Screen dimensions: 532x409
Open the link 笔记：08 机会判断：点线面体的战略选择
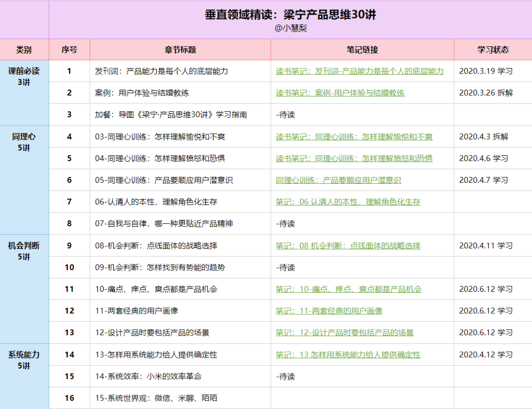point(347,245)
